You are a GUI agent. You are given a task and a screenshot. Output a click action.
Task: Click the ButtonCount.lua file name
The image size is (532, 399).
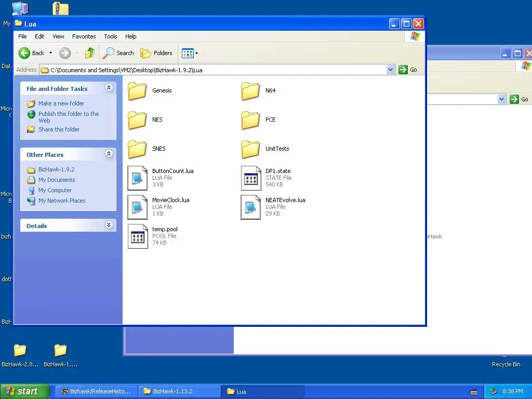172,171
